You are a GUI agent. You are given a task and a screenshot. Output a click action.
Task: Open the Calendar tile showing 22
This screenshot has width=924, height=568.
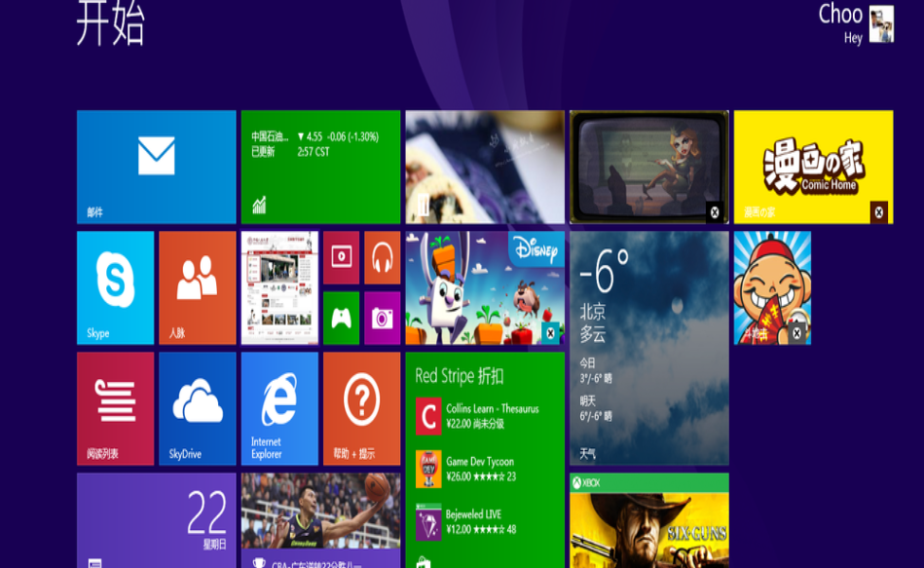[156, 520]
